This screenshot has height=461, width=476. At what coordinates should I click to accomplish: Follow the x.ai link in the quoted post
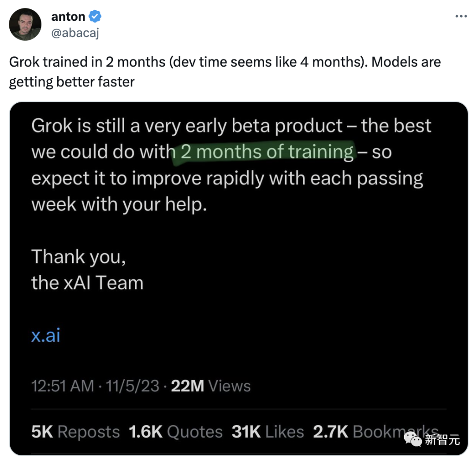click(x=46, y=335)
